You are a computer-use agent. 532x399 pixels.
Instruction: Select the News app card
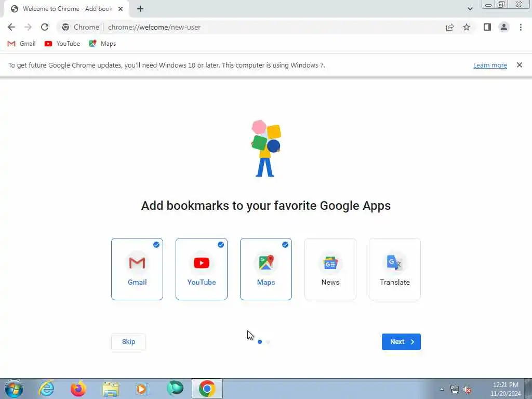pyautogui.click(x=330, y=269)
